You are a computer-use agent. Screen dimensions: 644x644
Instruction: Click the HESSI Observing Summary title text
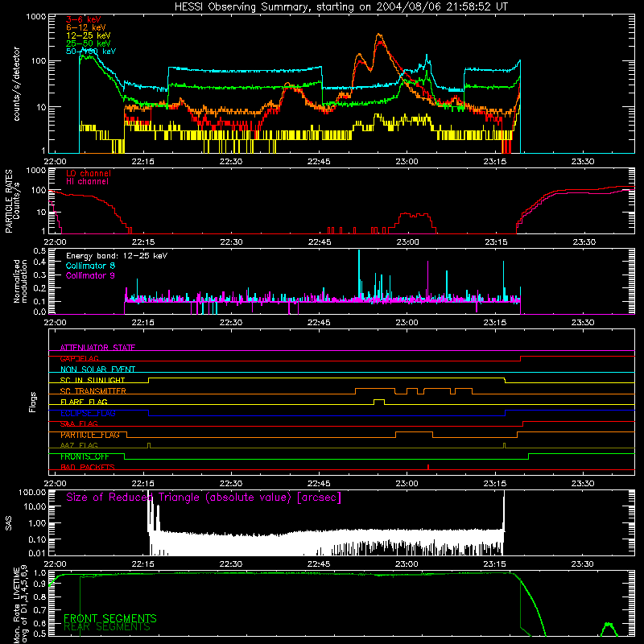(341, 7)
